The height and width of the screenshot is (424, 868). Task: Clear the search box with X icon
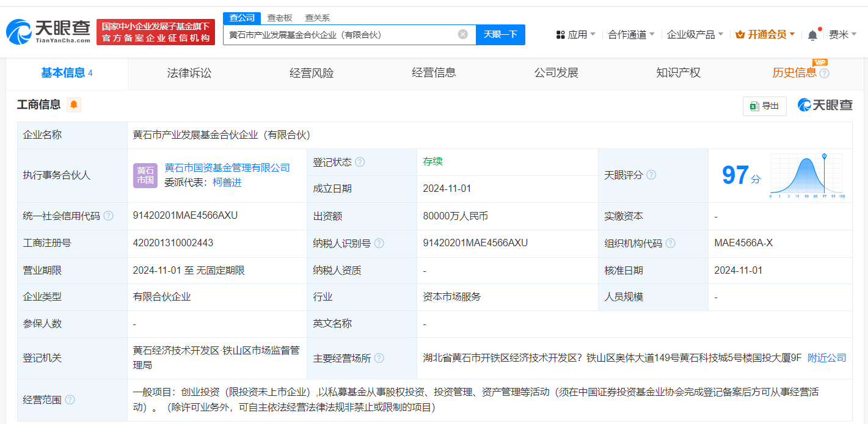point(463,34)
